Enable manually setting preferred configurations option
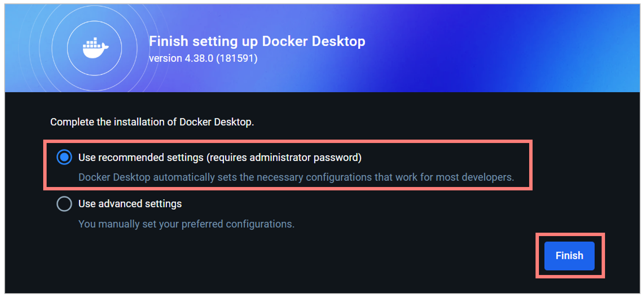The height and width of the screenshot is (297, 644). pyautogui.click(x=64, y=204)
